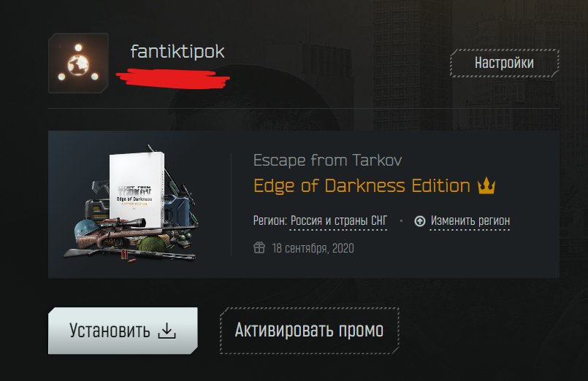This screenshot has height=381, width=588.
Task: Click the Установить install button label
Action: click(x=110, y=331)
